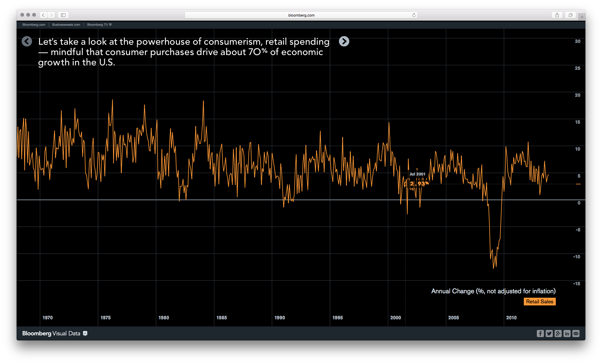Click the Safari back navigation button

coord(43,15)
